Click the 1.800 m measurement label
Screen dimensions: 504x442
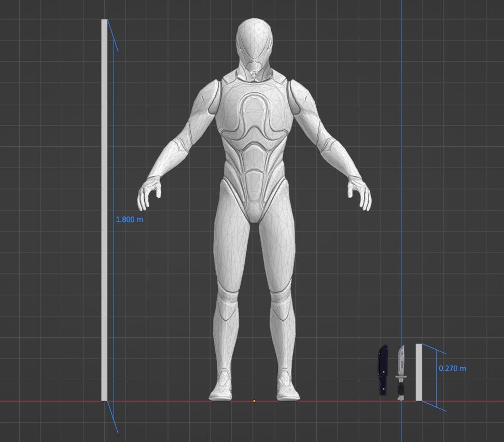(x=130, y=219)
